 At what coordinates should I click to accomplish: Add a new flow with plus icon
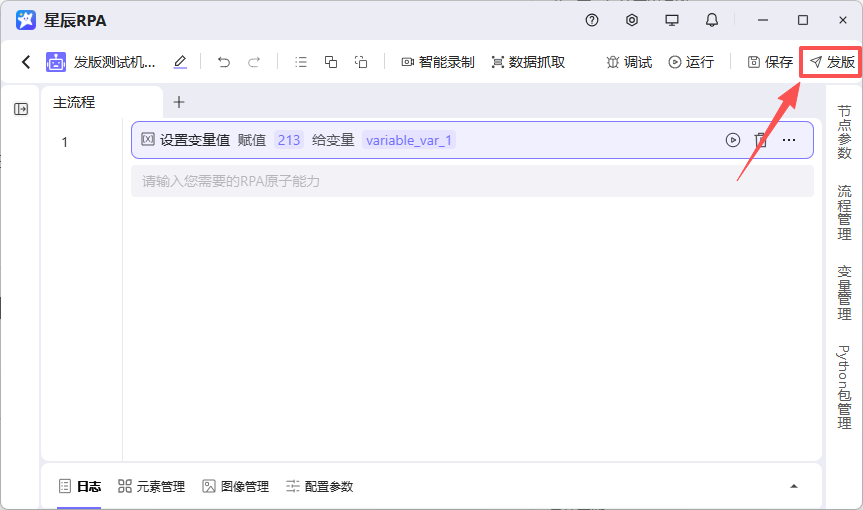[179, 102]
